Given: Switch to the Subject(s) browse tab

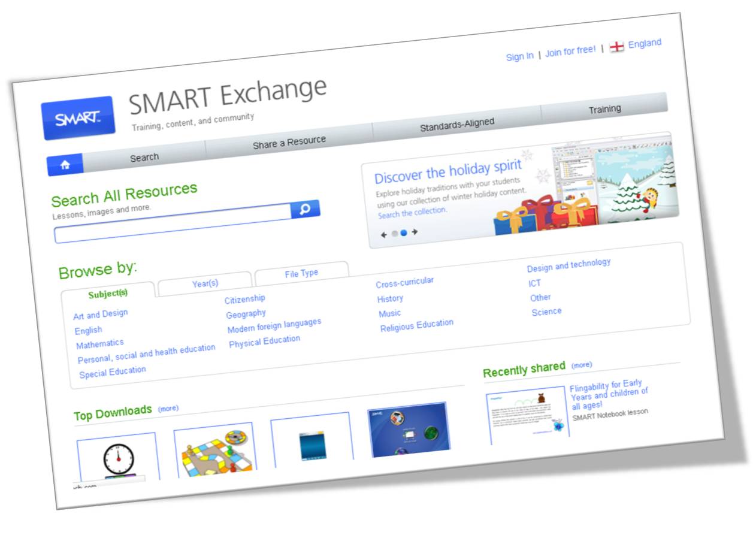Looking at the screenshot, I should tap(108, 294).
